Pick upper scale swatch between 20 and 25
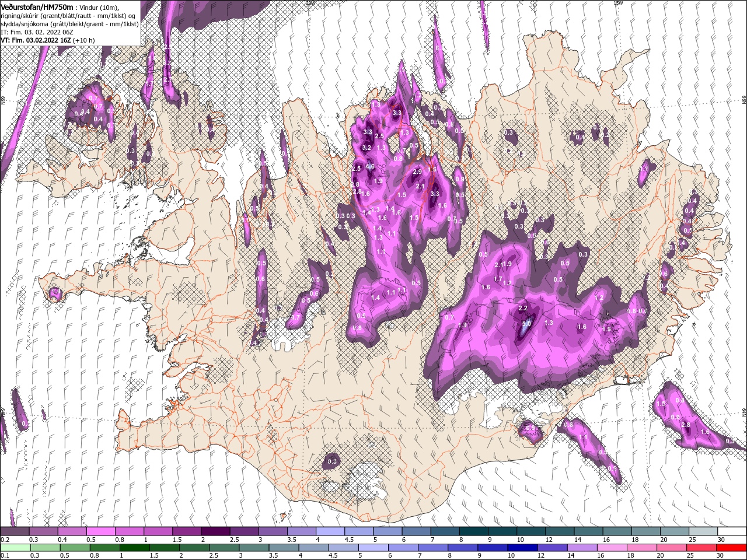747x560 pixels. coord(674,531)
